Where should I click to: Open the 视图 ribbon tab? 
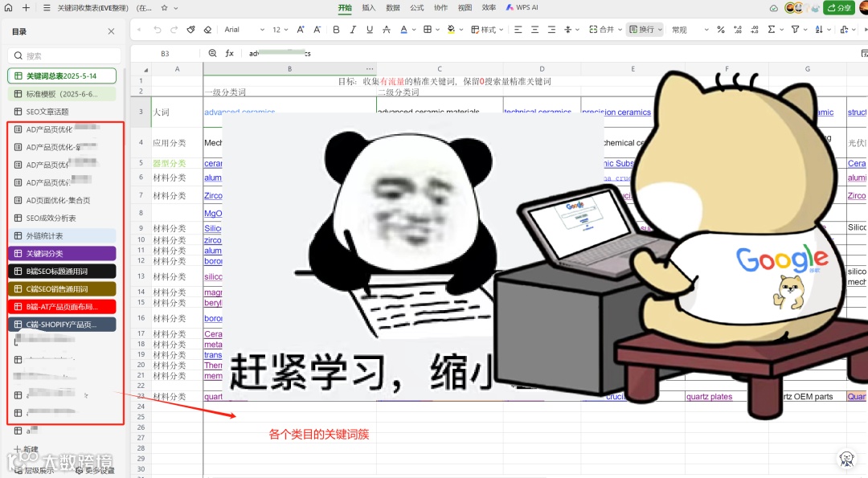(x=465, y=8)
